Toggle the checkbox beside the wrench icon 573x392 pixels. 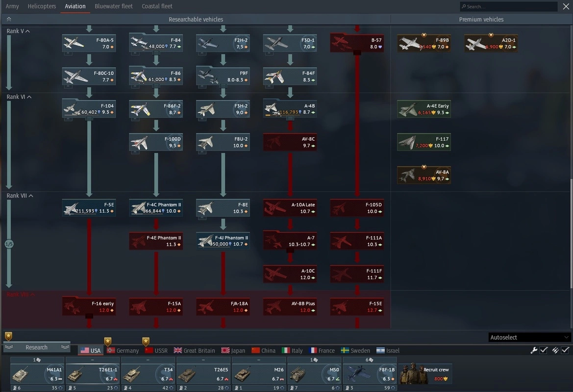click(544, 350)
